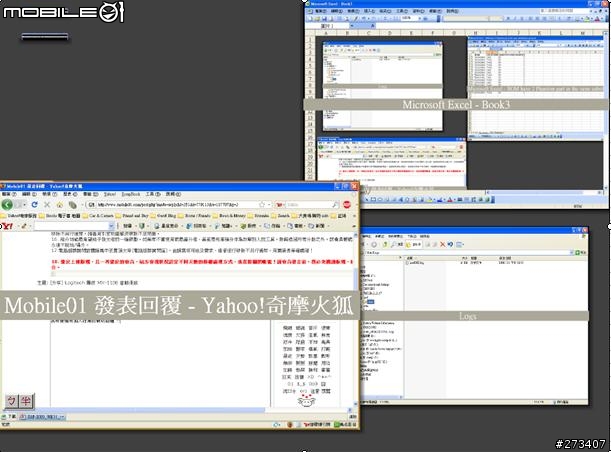Open the Yahoo! menu in Firefox menubar
This screenshot has width=611, height=452.
tap(110, 194)
